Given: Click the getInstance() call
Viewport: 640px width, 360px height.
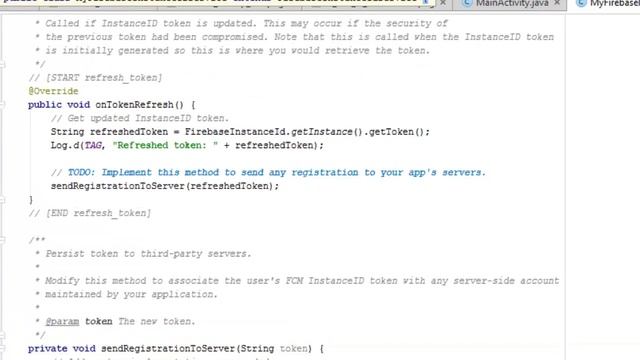Looking at the screenshot, I should tap(327, 132).
